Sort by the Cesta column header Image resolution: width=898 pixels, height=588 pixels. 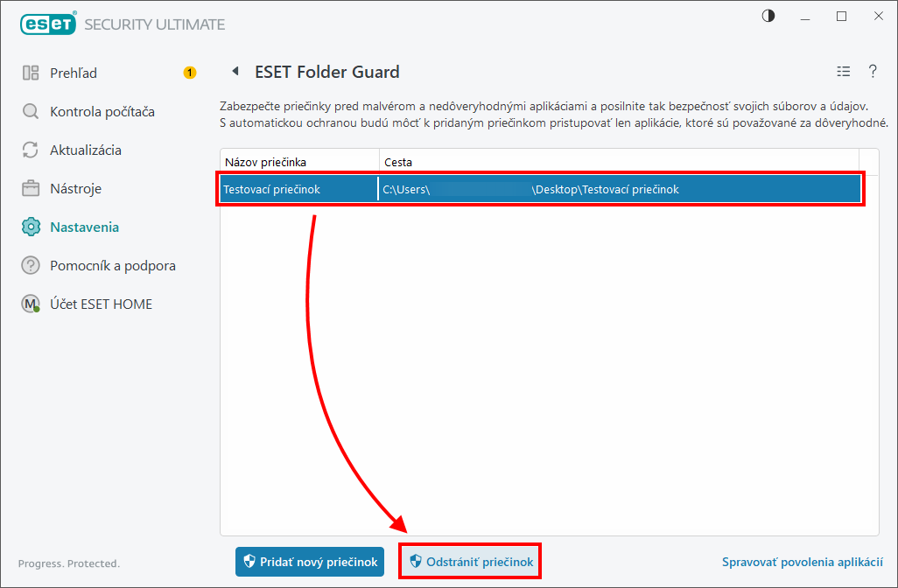[619, 162]
